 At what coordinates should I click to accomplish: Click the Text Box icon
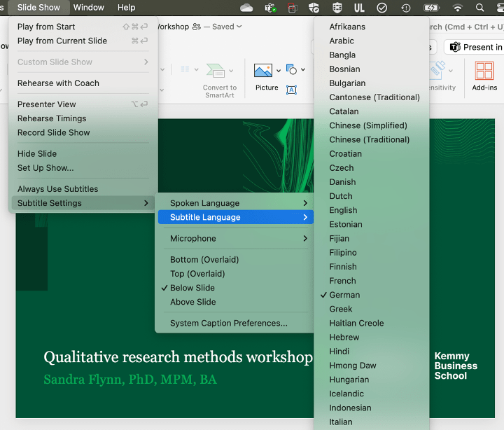[292, 89]
